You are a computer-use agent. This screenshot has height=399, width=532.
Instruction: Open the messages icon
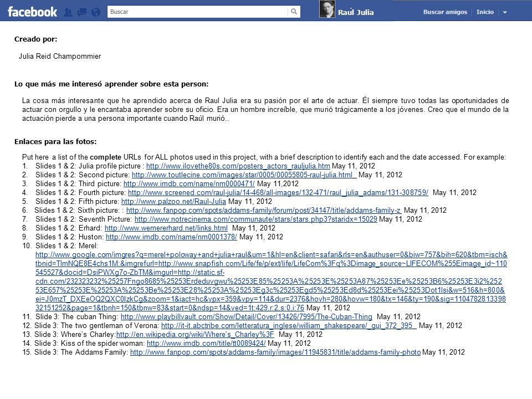click(82, 13)
